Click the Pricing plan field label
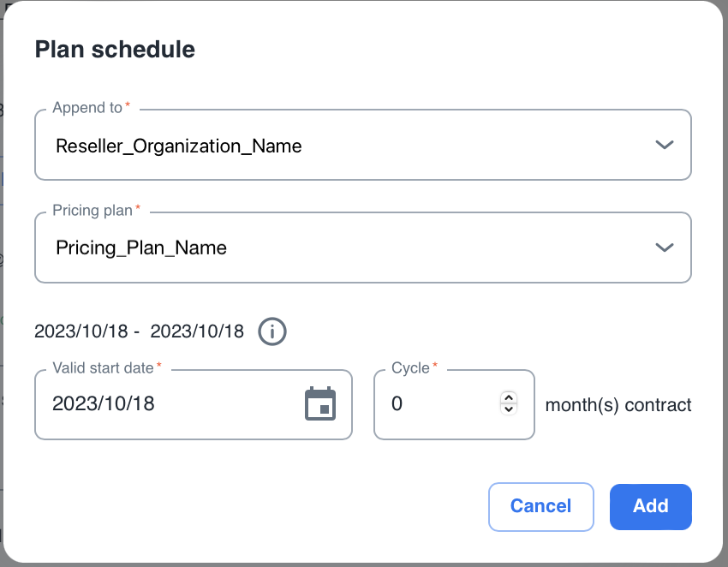728x567 pixels. (x=92, y=211)
